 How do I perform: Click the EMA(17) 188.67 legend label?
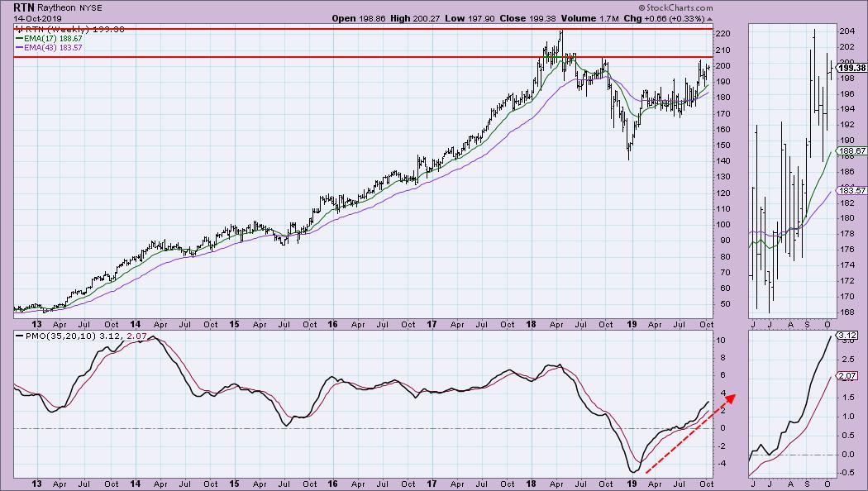pyautogui.click(x=53, y=39)
